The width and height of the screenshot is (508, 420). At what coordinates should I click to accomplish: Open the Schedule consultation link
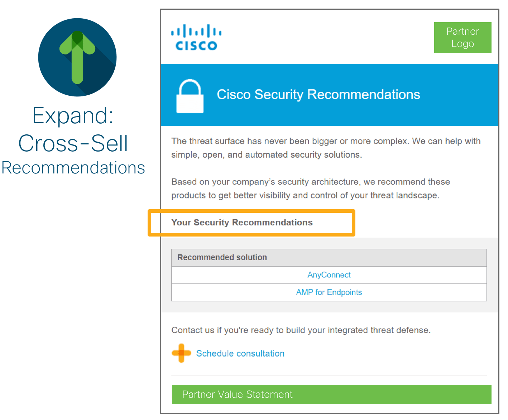pyautogui.click(x=240, y=354)
